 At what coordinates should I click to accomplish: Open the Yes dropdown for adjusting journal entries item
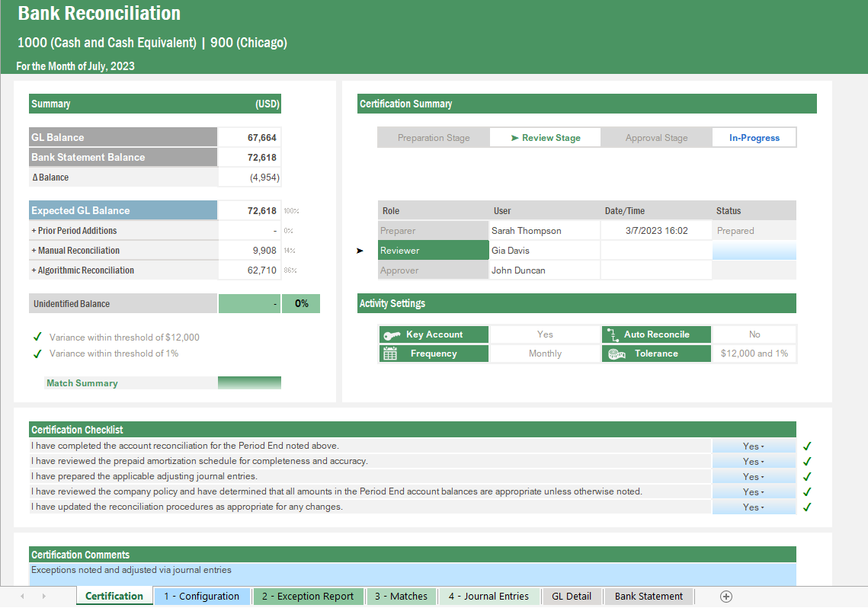point(754,476)
